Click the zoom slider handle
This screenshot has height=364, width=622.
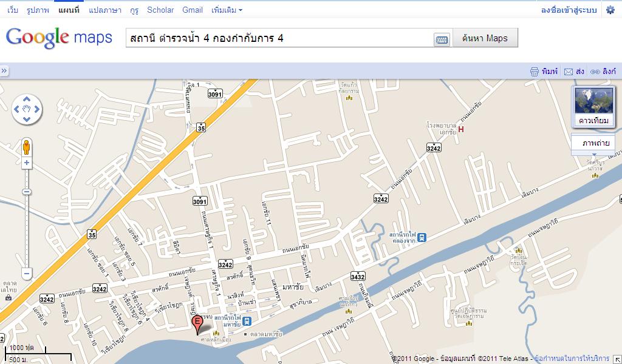(x=27, y=192)
